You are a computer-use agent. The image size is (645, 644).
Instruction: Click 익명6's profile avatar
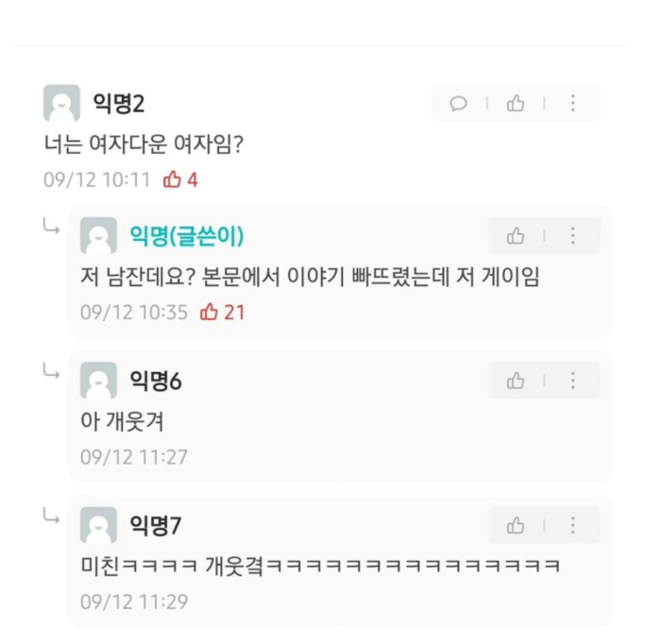pos(99,381)
